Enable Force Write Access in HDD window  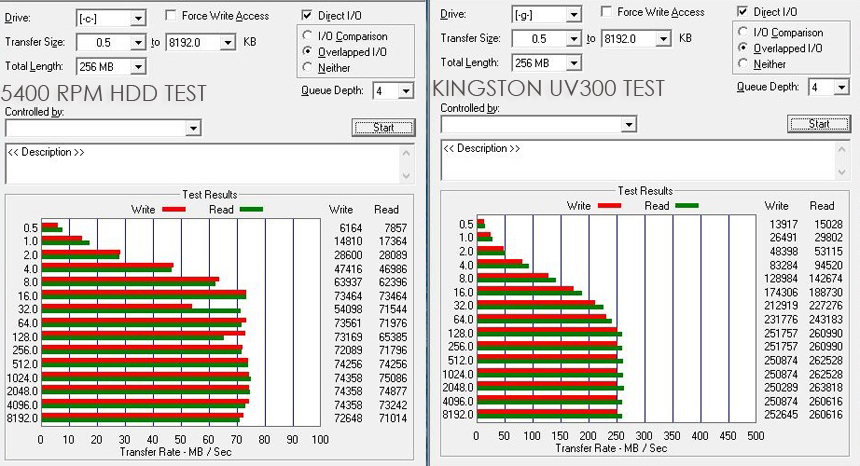pos(171,15)
